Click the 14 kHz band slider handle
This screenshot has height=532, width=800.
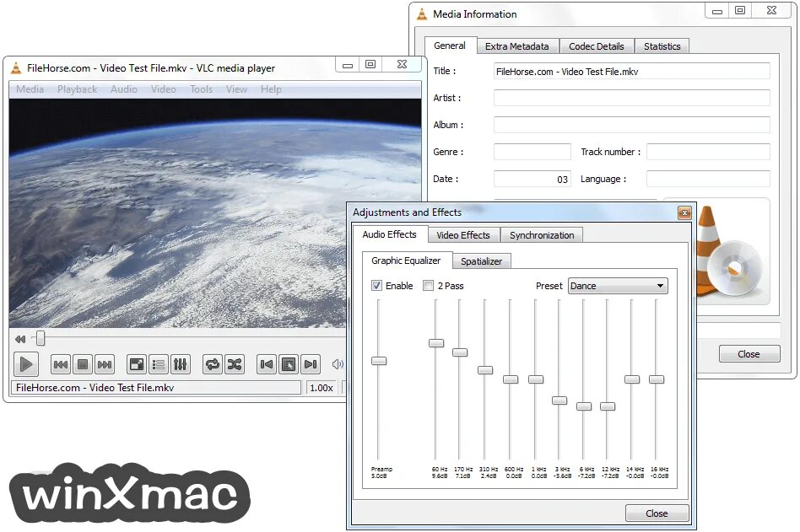tap(632, 379)
